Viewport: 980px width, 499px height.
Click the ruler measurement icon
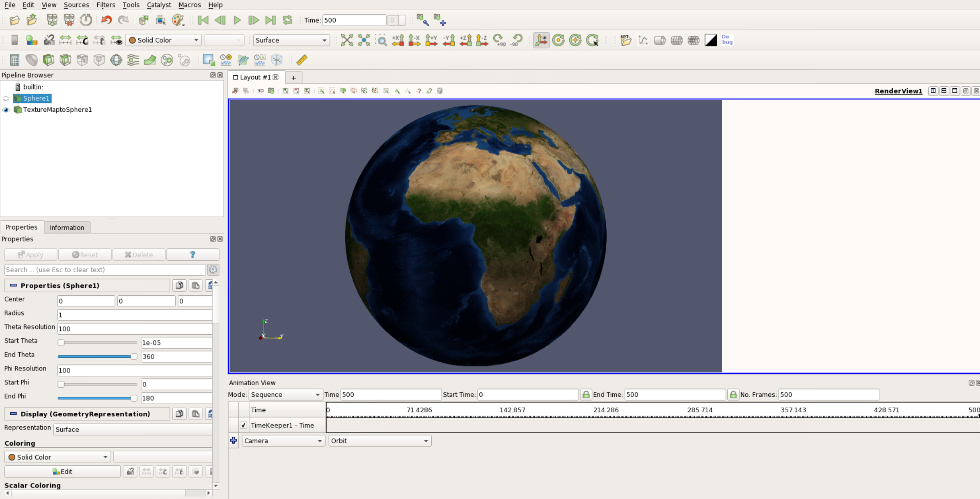click(x=302, y=60)
